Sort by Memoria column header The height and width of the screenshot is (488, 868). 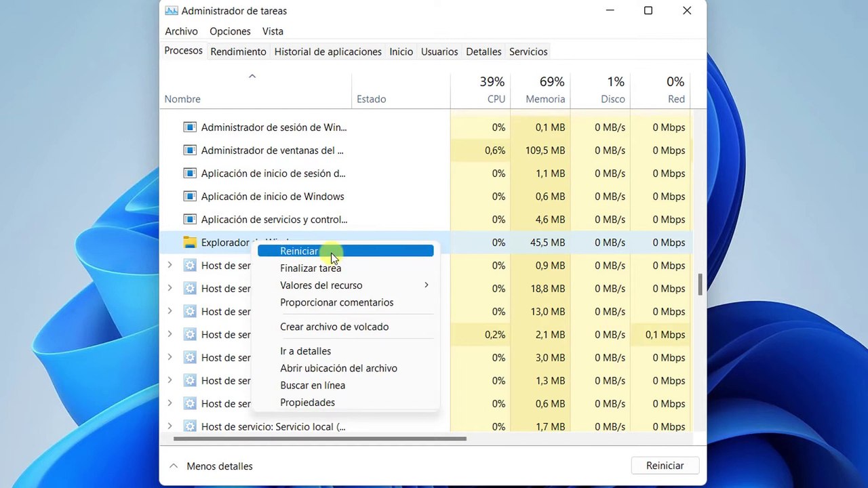(x=540, y=90)
